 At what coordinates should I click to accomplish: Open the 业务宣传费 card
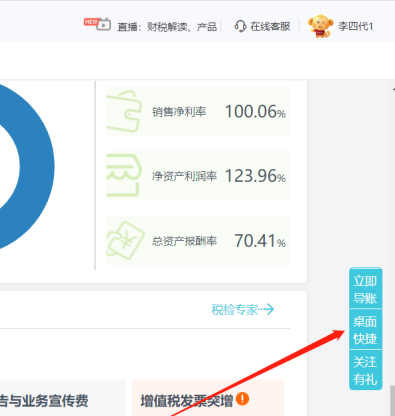(62, 398)
